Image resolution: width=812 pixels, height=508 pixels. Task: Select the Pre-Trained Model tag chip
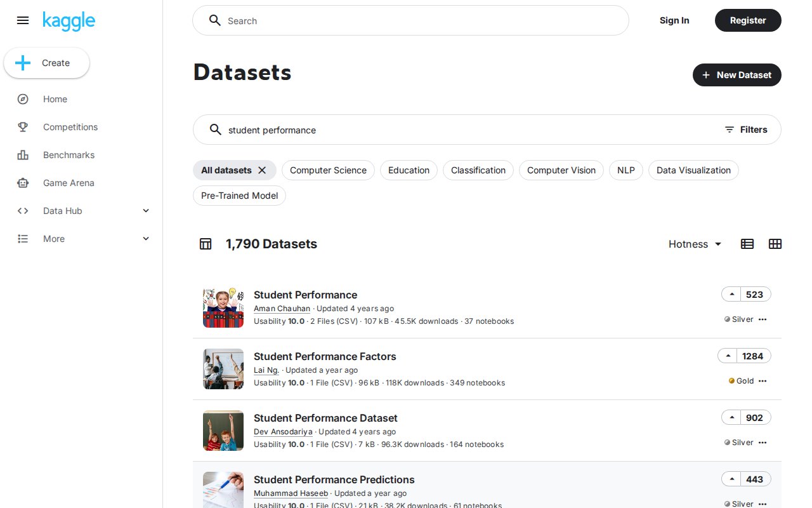(239, 196)
